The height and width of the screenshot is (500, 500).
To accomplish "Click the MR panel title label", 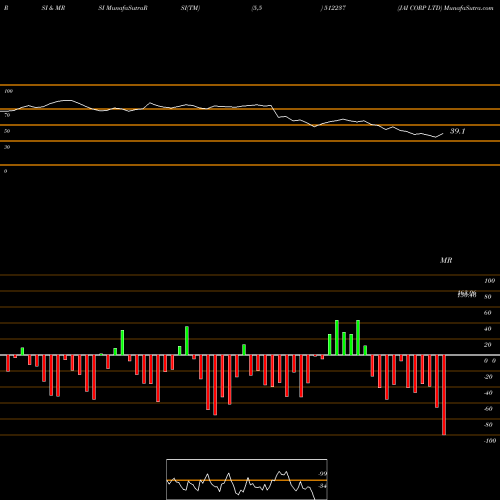I will tap(446, 260).
